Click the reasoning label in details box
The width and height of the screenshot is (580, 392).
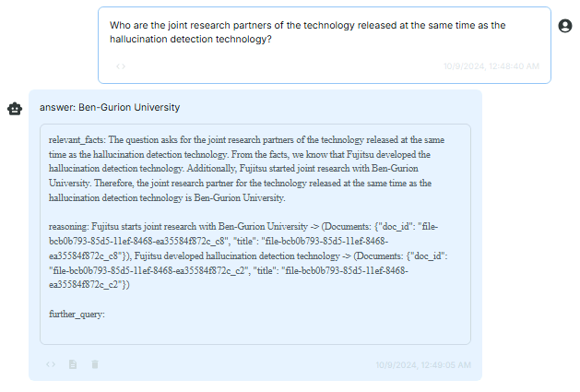68,227
